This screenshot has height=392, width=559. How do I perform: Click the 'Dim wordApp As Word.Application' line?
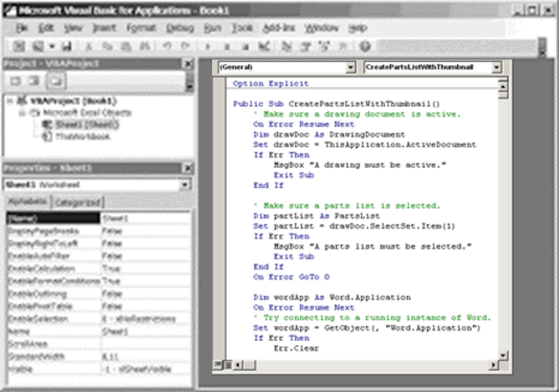(332, 297)
